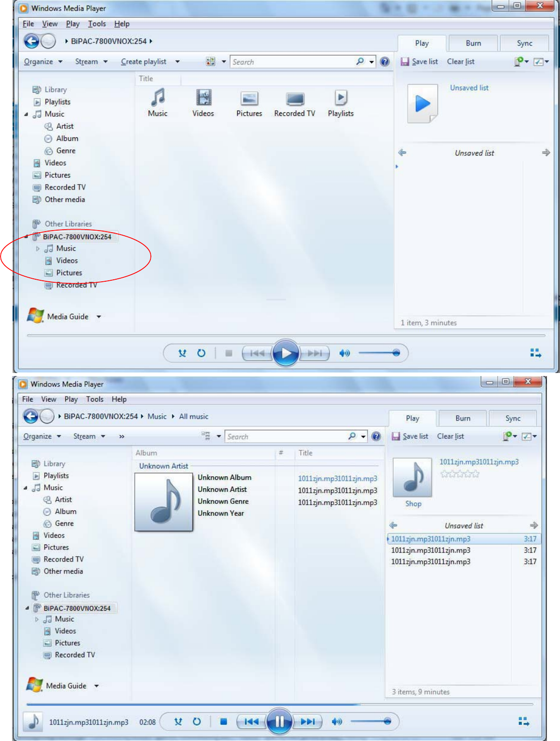Open Stream dropdown in lower window
Image resolution: width=560 pixels, height=741 pixels.
[89, 437]
